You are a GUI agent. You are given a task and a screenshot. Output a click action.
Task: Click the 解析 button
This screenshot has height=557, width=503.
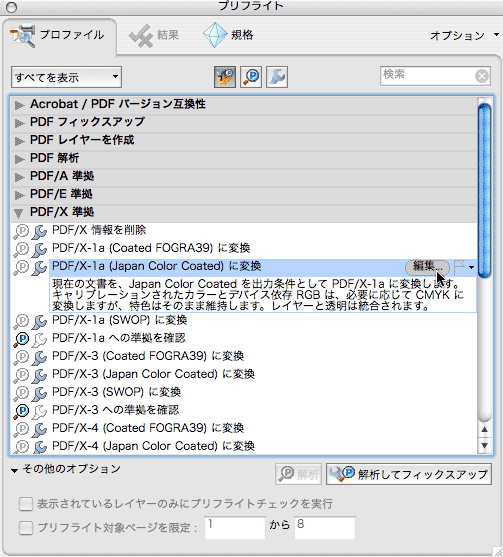298,474
